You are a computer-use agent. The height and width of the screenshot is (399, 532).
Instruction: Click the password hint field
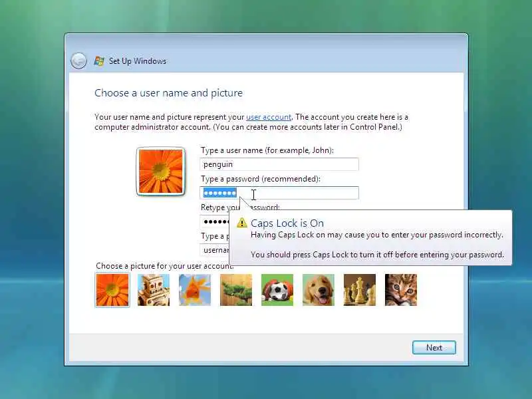coord(215,250)
